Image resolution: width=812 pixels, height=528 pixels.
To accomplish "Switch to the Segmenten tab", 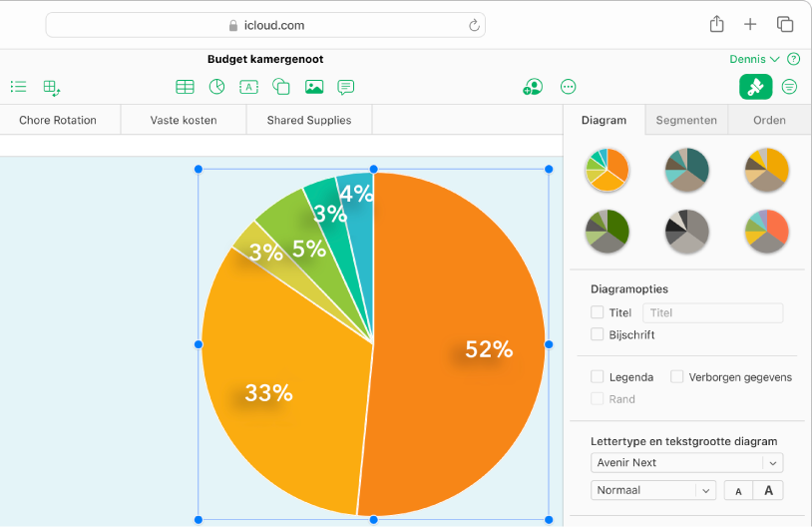I will [685, 120].
